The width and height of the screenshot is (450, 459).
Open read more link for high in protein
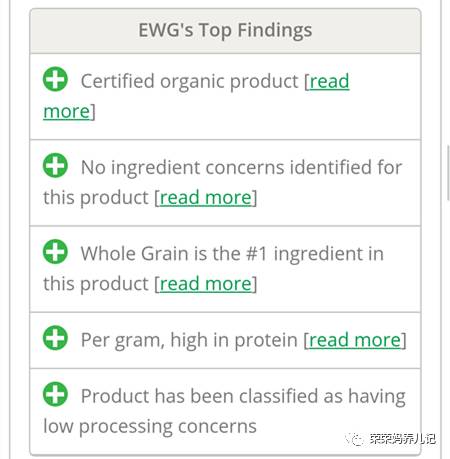[355, 340]
